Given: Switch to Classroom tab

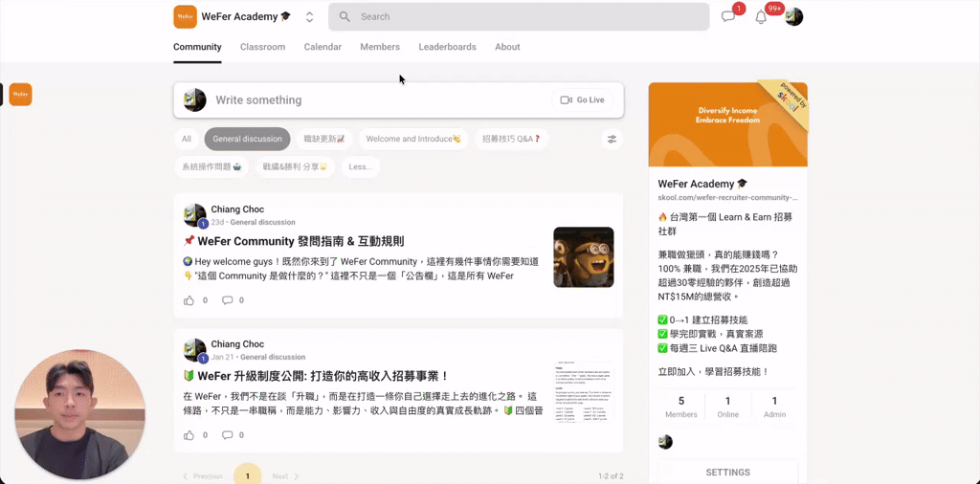Looking at the screenshot, I should click(262, 47).
